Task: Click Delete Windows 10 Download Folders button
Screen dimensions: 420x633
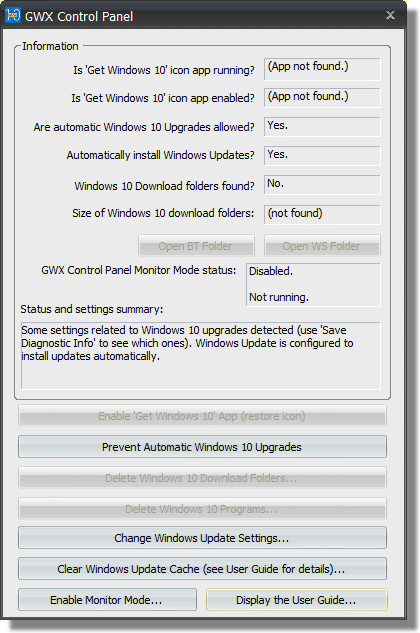Action: [202, 478]
